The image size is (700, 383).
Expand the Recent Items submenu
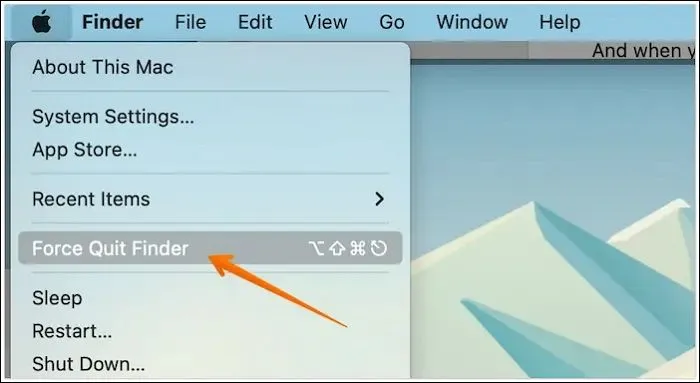coord(210,199)
